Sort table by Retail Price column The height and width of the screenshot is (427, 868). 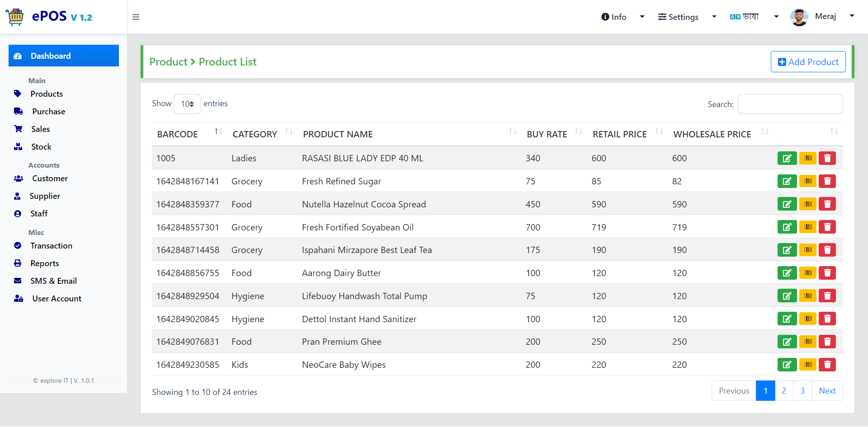627,134
